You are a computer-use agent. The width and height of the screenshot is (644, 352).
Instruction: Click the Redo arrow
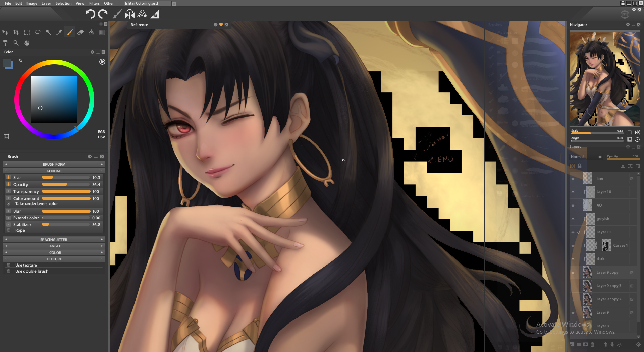(103, 14)
